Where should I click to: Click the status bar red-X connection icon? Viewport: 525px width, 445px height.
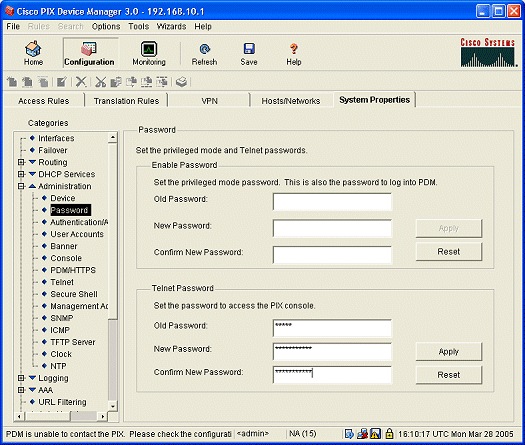362,434
